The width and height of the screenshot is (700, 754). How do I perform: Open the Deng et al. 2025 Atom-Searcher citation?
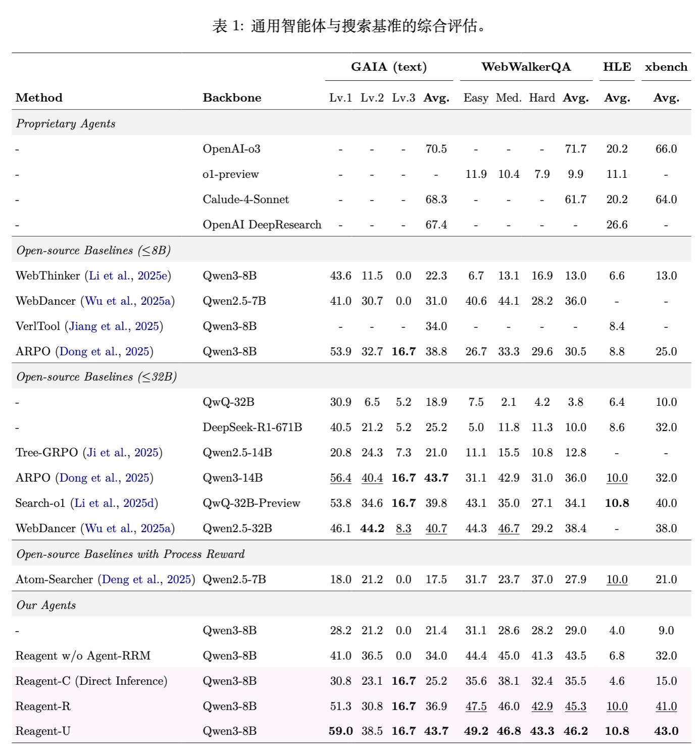(x=146, y=580)
